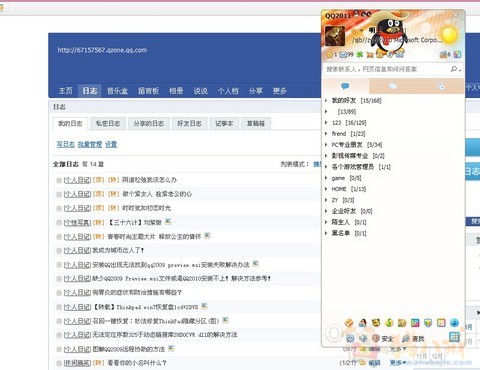Expand the 黑名单 blacklist group
This screenshot has height=370, width=480.
(x=346, y=233)
